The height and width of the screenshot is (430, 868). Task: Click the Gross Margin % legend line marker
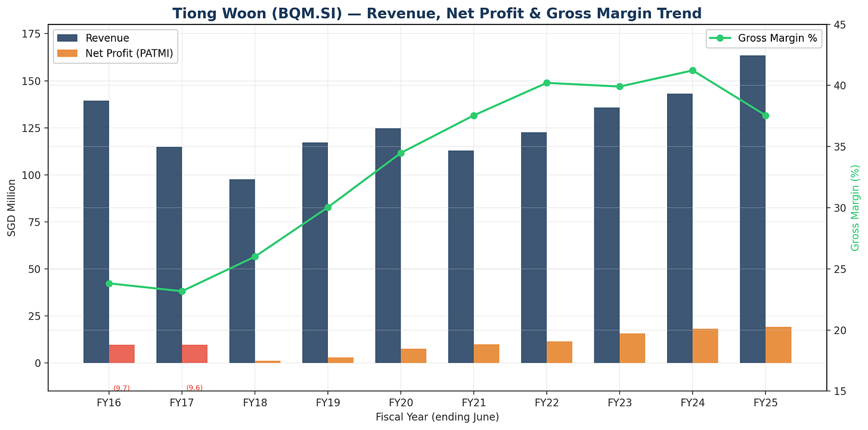[720, 38]
